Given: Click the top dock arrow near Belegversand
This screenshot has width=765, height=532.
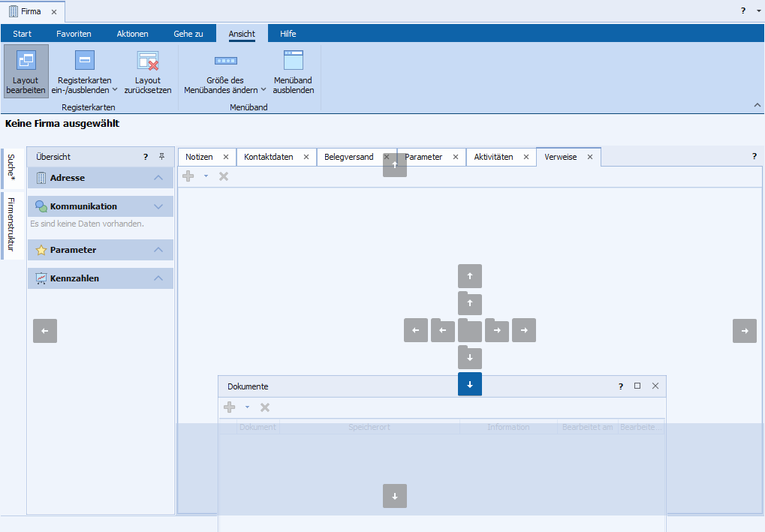Looking at the screenshot, I should click(395, 165).
